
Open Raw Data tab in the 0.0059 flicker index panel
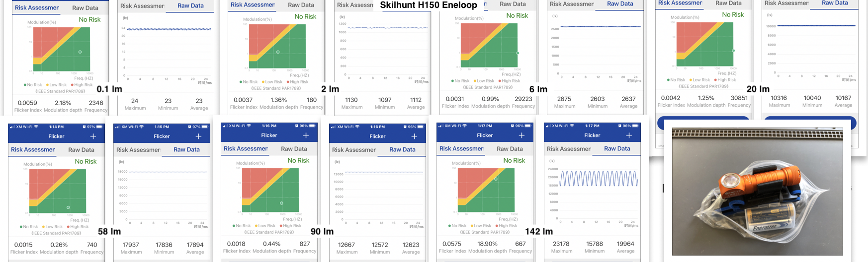click(x=85, y=8)
